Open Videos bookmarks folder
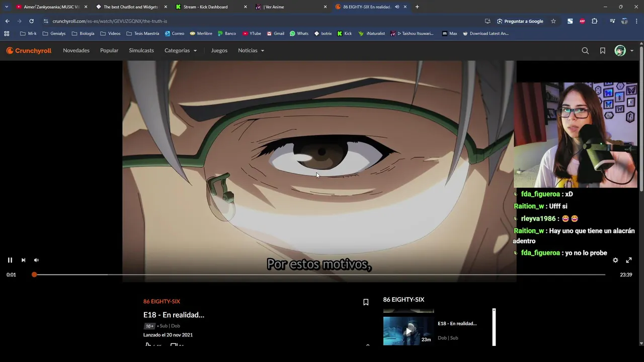 coord(111,34)
